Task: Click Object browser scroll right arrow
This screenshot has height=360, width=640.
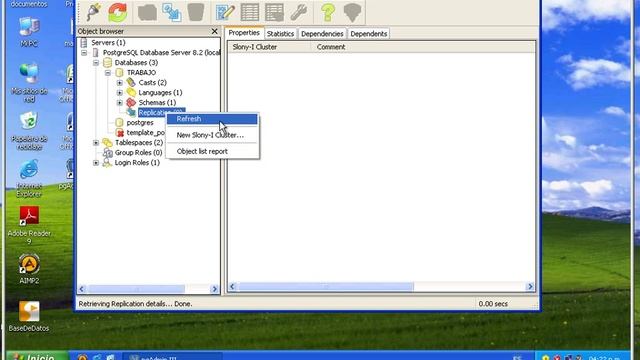Action: (215, 289)
